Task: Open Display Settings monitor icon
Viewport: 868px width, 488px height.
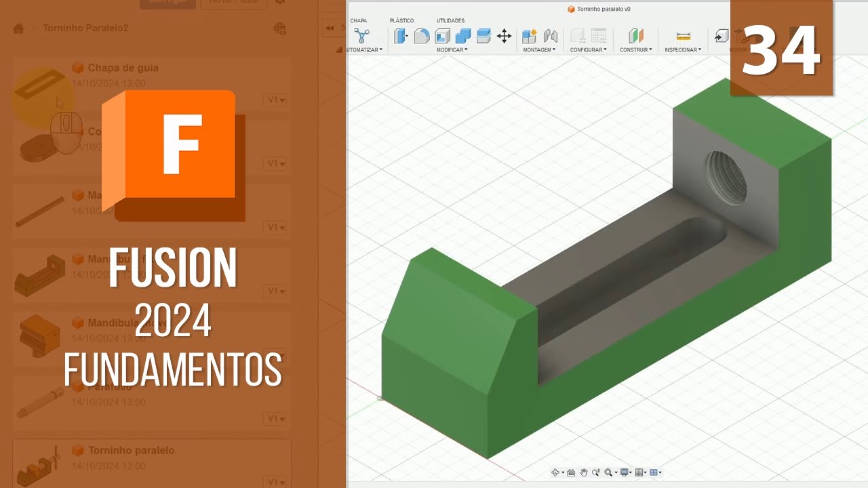Action: (x=624, y=472)
